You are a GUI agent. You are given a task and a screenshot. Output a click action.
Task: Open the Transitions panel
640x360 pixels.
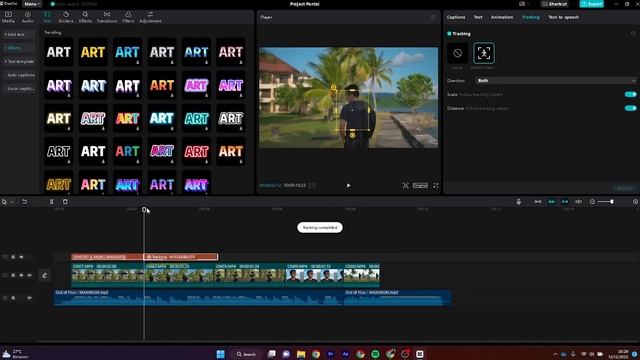[x=107, y=17]
